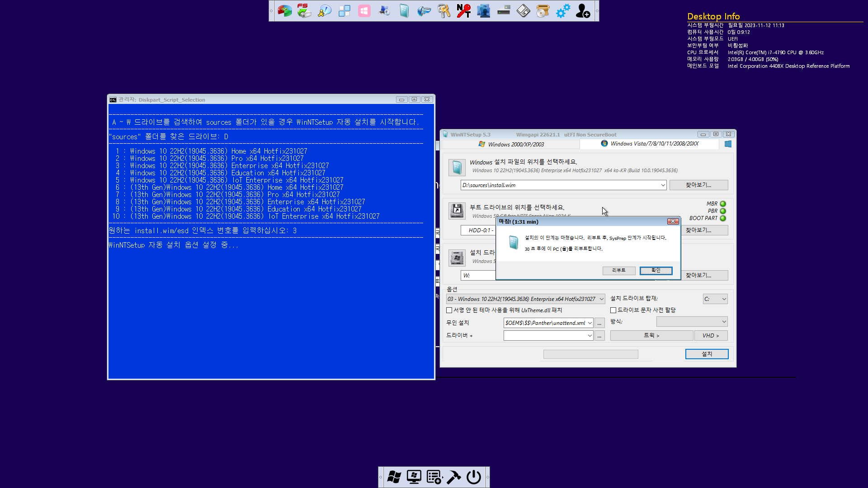The image size is (868, 488).
Task: Expand the right handle of the bottom dock
Action: point(487,477)
